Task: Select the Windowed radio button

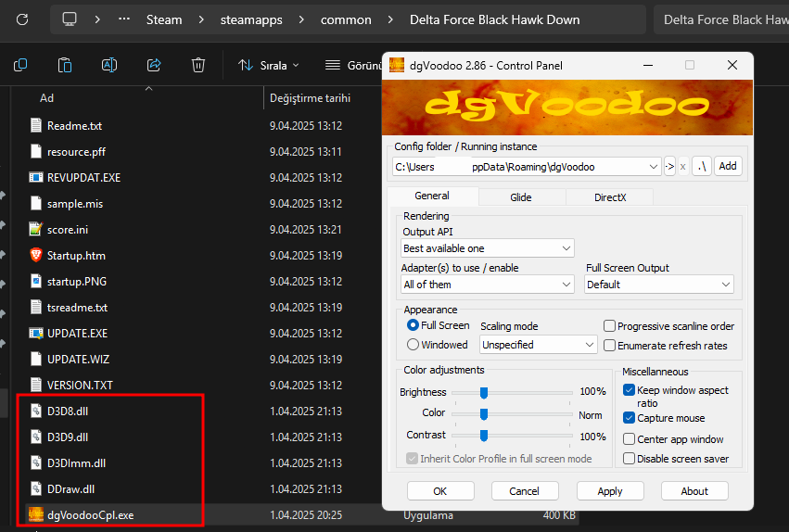Action: pos(413,345)
